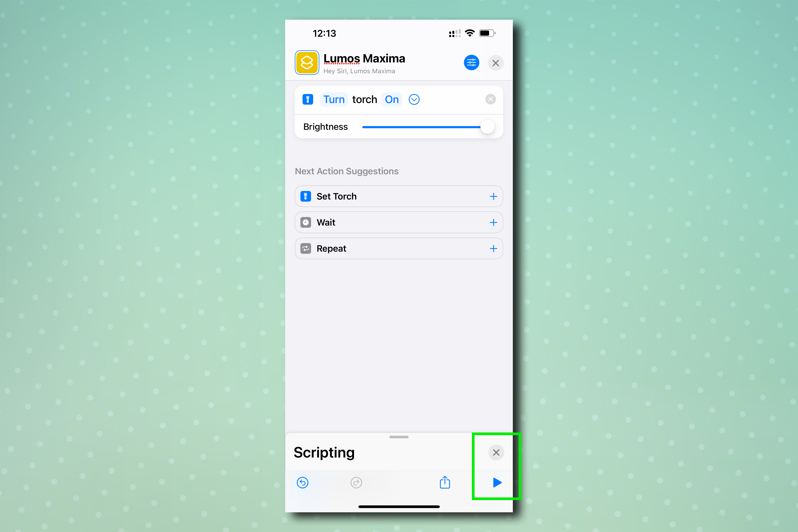Add the Wait suggestion to shortcut
Image resolution: width=798 pixels, height=532 pixels.
coord(493,222)
